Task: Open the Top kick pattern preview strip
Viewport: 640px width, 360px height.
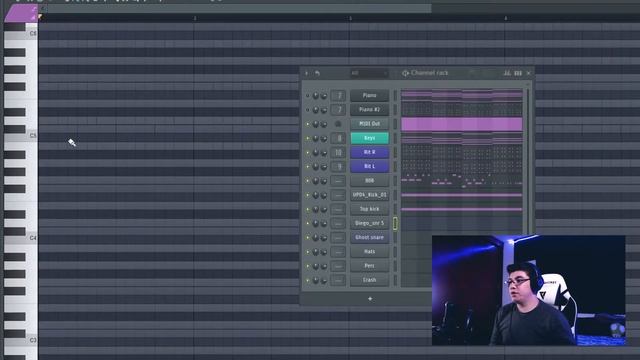Action: click(x=462, y=209)
